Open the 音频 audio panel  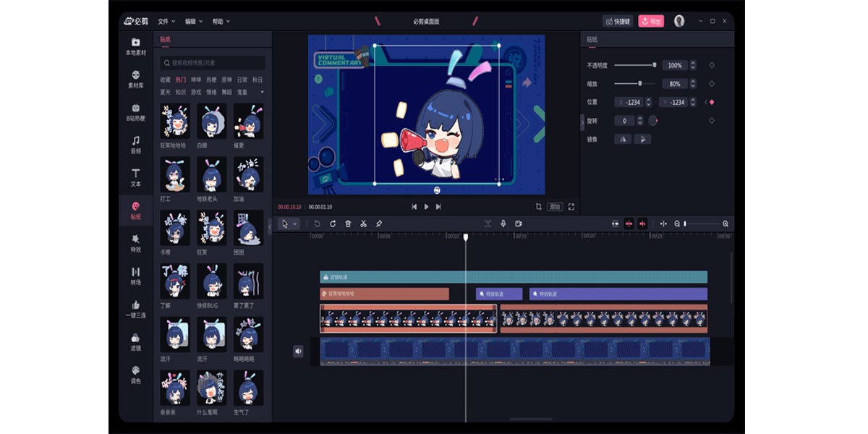[x=136, y=145]
